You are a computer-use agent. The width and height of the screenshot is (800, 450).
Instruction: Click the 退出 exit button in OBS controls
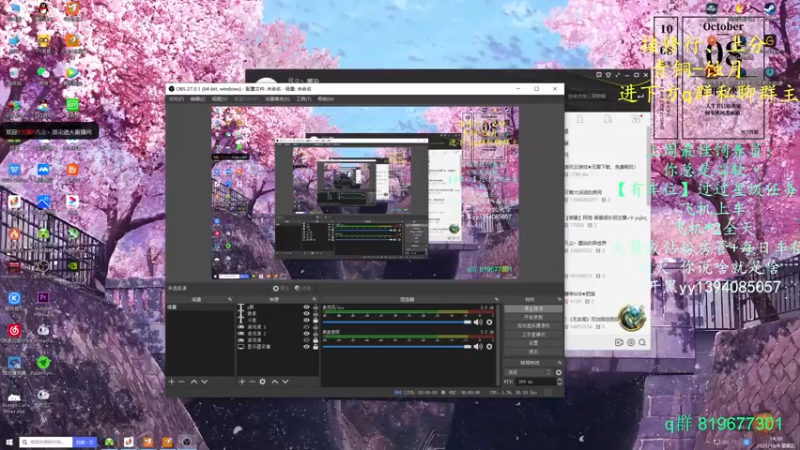[533, 352]
